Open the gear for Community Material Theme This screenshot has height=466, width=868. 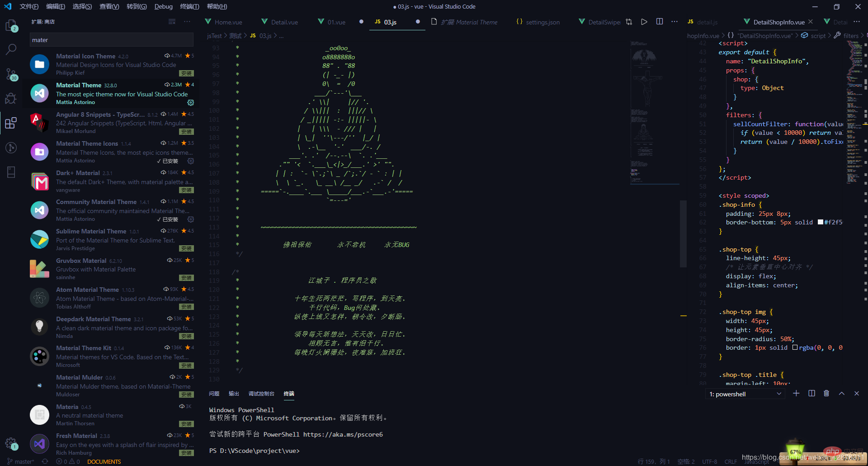[x=191, y=219]
